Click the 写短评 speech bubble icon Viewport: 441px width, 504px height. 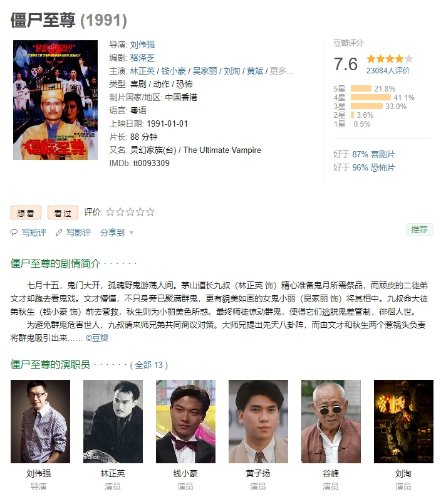click(x=14, y=233)
